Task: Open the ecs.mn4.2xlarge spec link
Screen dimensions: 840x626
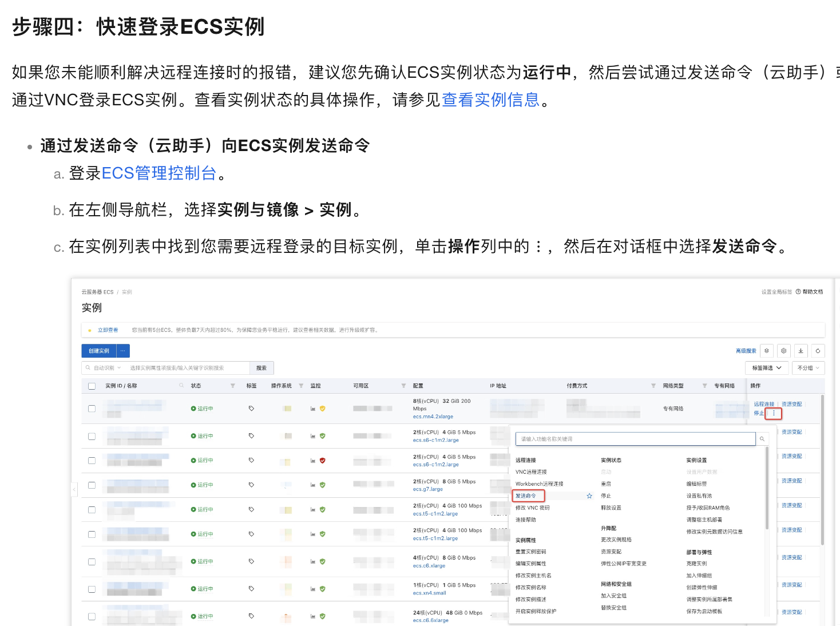Action: pos(433,417)
